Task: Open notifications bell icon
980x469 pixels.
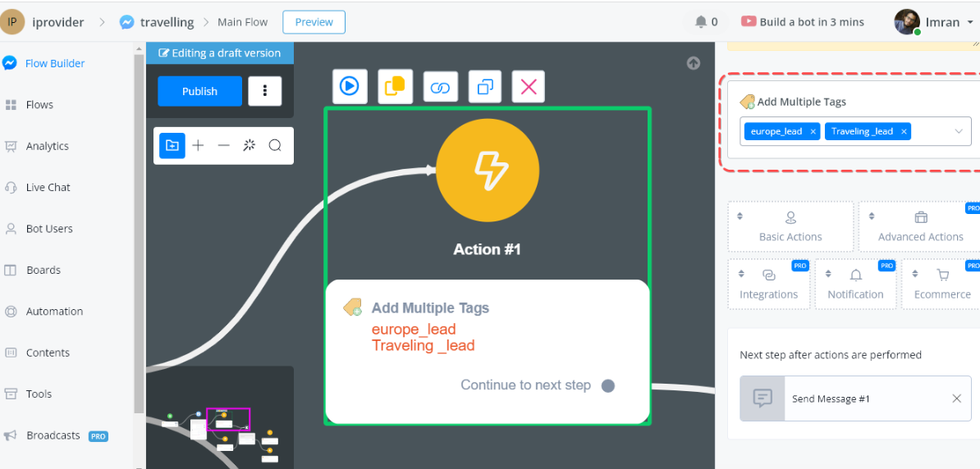Action: [701, 22]
